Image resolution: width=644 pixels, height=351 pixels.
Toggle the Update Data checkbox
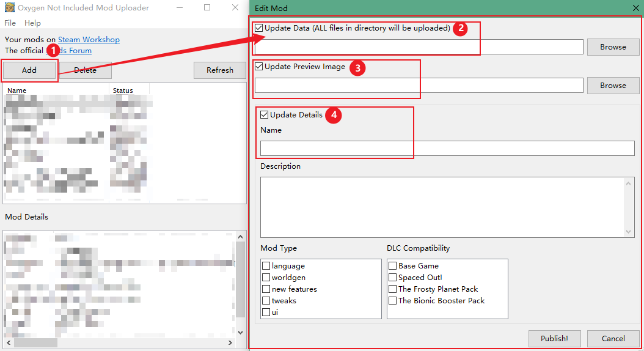tap(259, 28)
